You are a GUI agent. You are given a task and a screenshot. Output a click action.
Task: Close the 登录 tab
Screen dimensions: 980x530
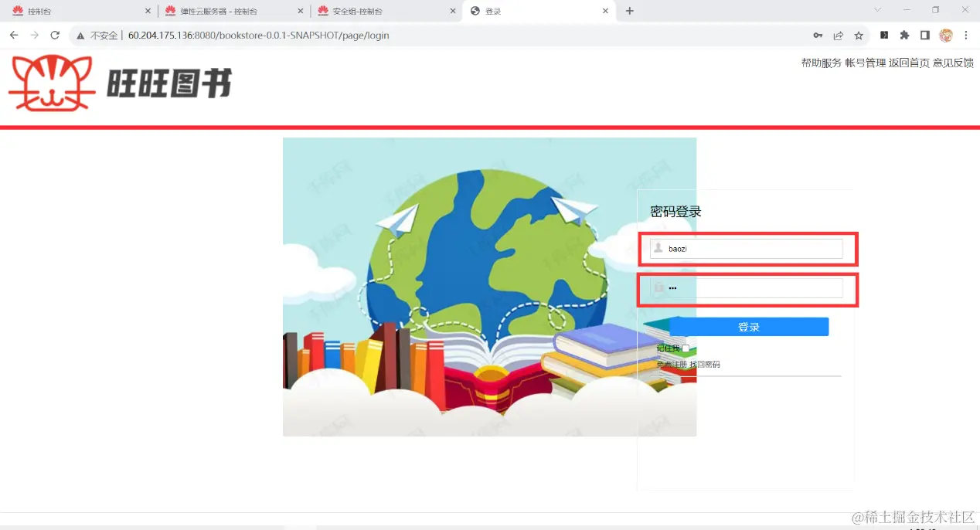605,11
